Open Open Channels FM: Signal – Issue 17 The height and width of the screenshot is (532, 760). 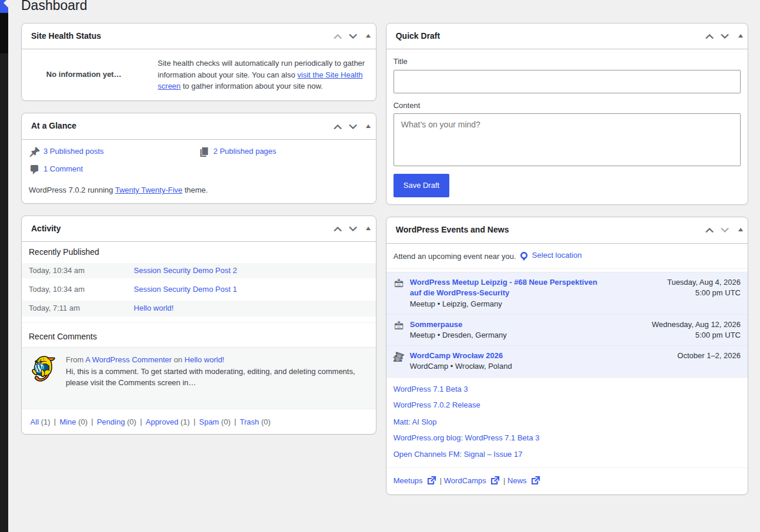coord(458,454)
